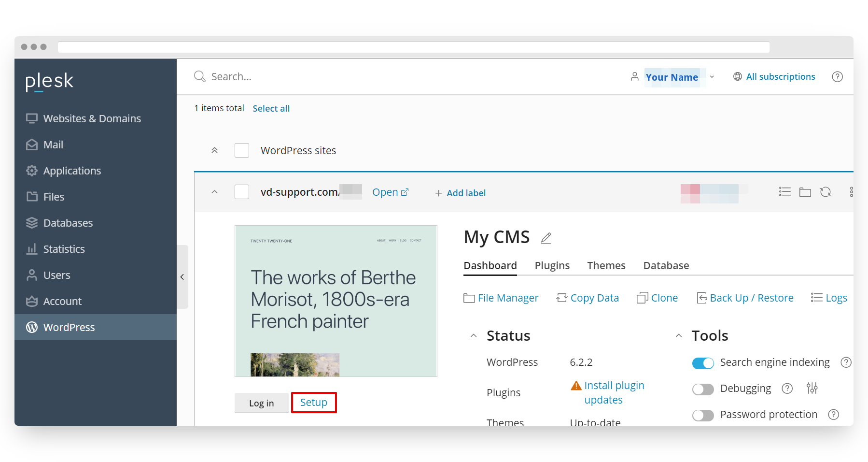Collapse the sidebar with arrow handle

coord(182,277)
